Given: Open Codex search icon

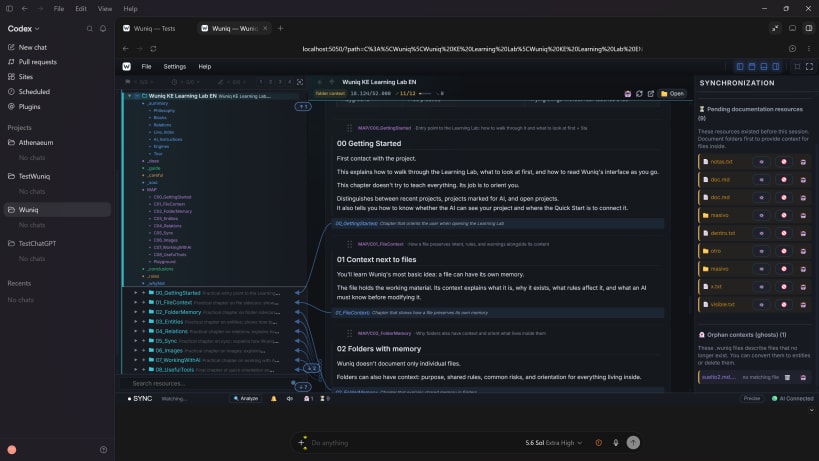Looking at the screenshot, I should coord(89,29).
